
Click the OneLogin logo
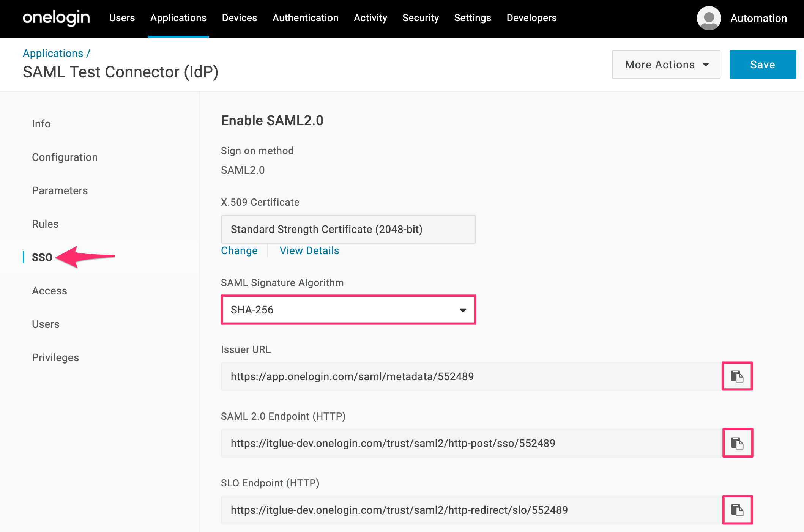[56, 18]
